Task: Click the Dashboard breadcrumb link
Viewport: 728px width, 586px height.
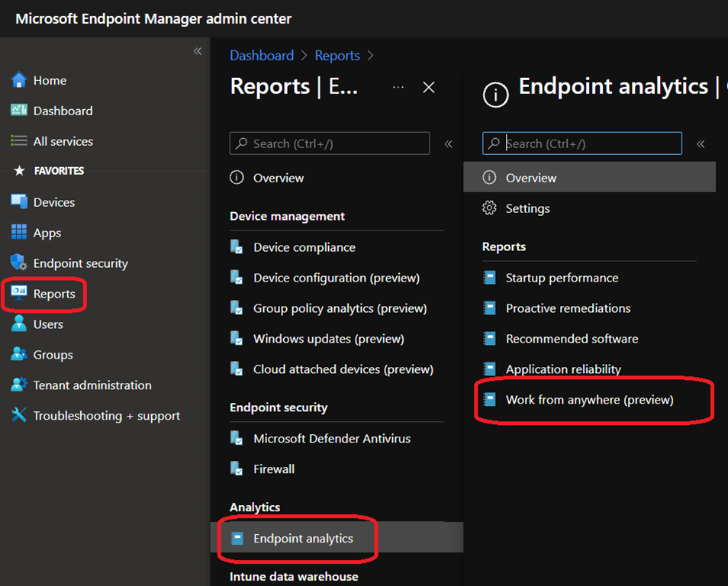Action: pyautogui.click(x=262, y=56)
